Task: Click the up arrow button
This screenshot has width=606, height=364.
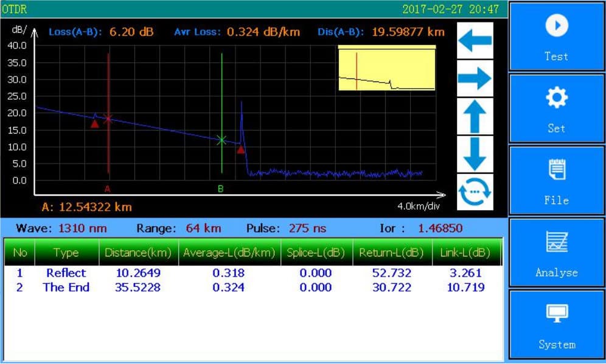Action: click(x=475, y=116)
